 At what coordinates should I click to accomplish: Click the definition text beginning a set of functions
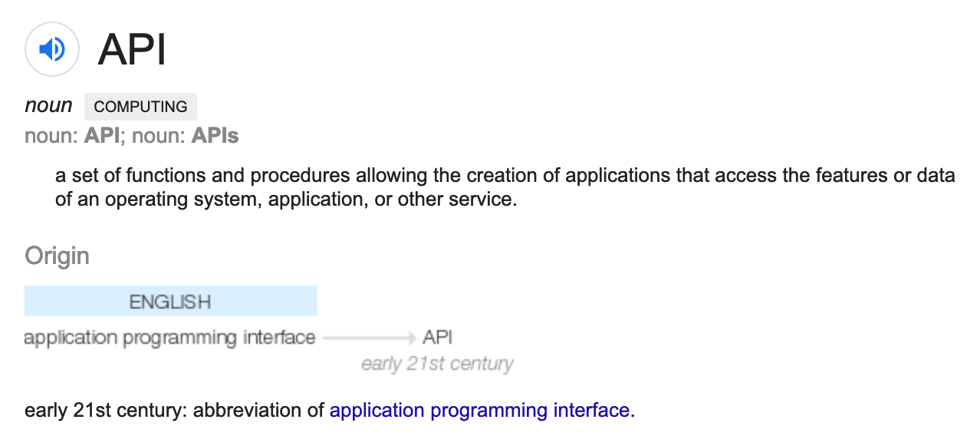505,187
